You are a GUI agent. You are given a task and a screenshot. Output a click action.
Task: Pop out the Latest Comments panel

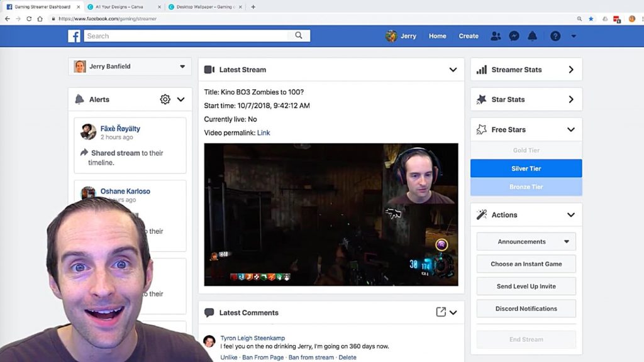[x=441, y=312]
